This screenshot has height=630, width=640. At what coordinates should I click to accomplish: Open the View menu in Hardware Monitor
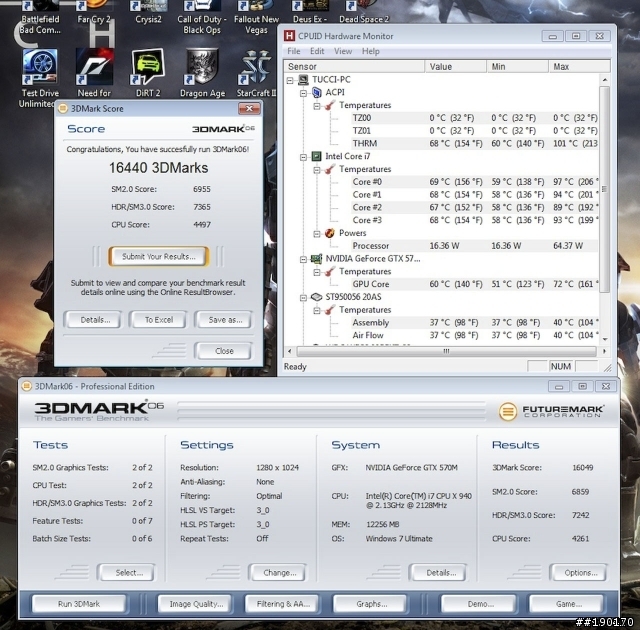click(x=343, y=51)
